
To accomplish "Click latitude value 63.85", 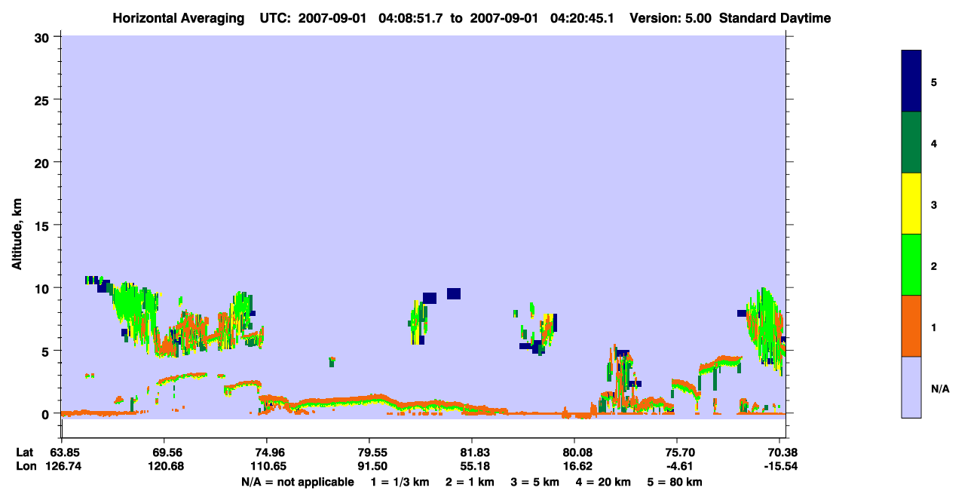I will pos(64,452).
